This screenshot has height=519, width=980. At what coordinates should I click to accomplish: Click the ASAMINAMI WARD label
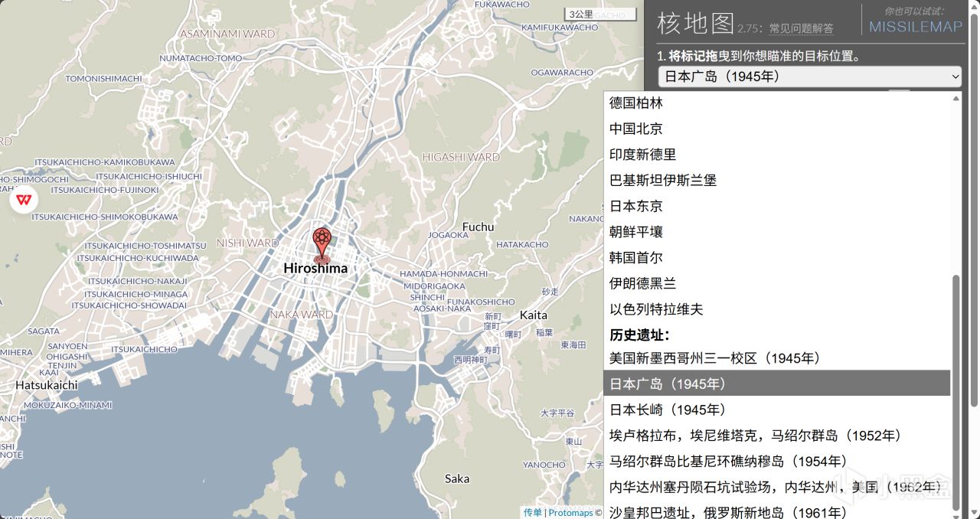pos(227,34)
